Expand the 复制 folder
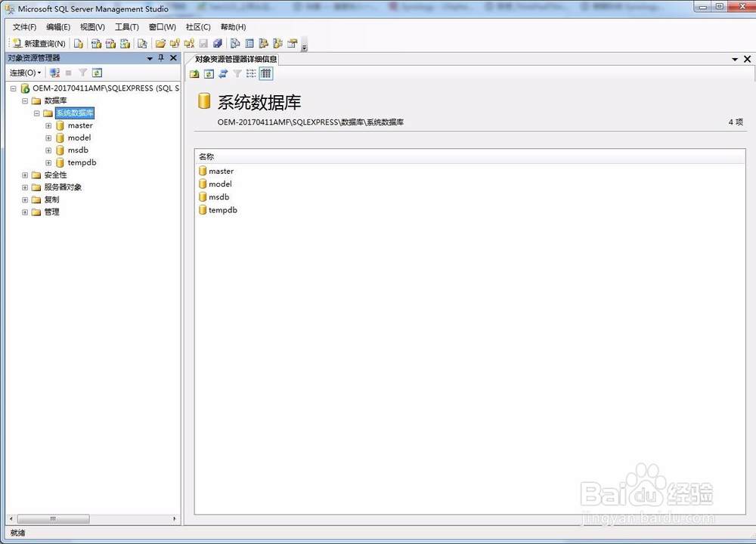Screen dimensions: 756x544 pyautogui.click(x=25, y=200)
